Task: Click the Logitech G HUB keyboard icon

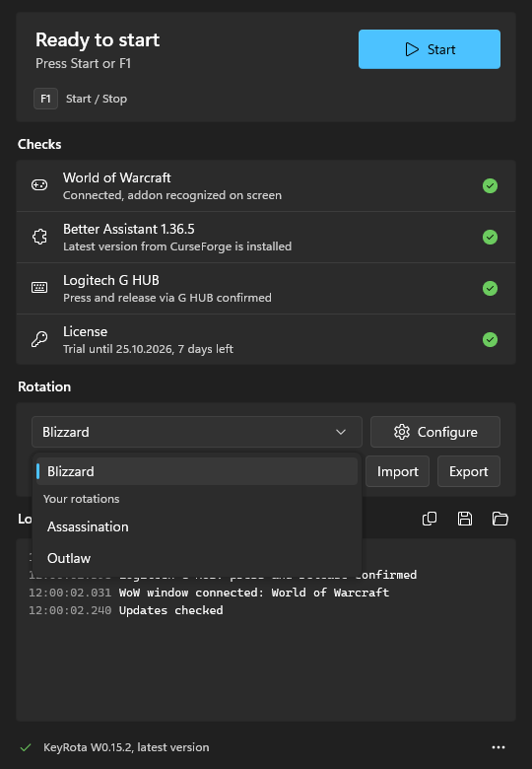Action: tap(39, 288)
